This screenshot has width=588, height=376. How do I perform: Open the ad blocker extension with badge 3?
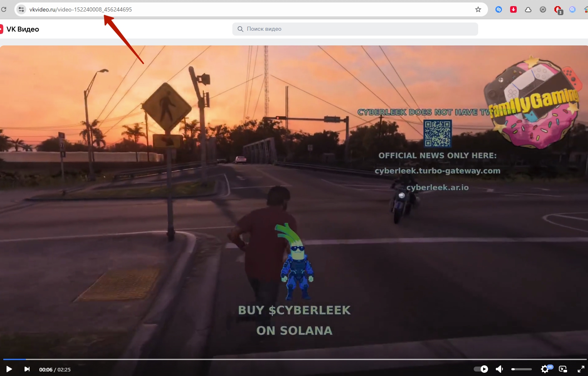pyautogui.click(x=558, y=10)
